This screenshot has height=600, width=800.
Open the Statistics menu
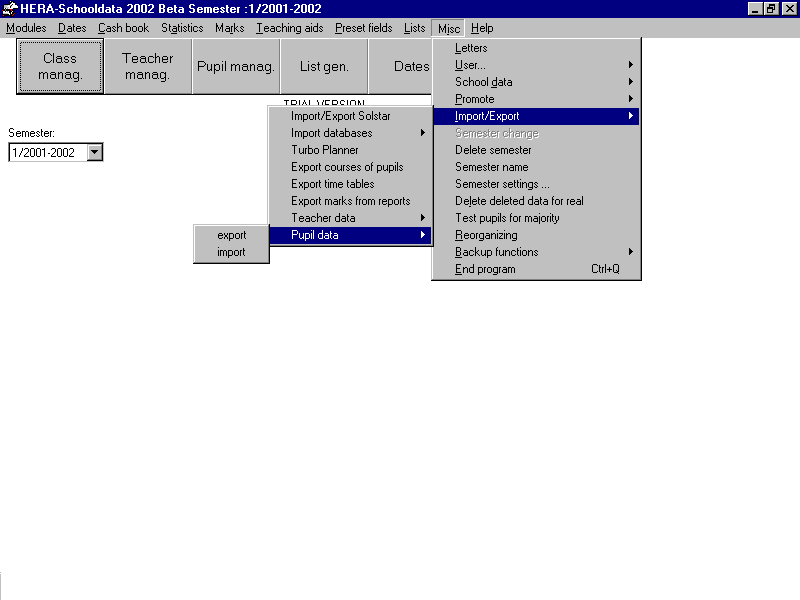click(x=182, y=28)
